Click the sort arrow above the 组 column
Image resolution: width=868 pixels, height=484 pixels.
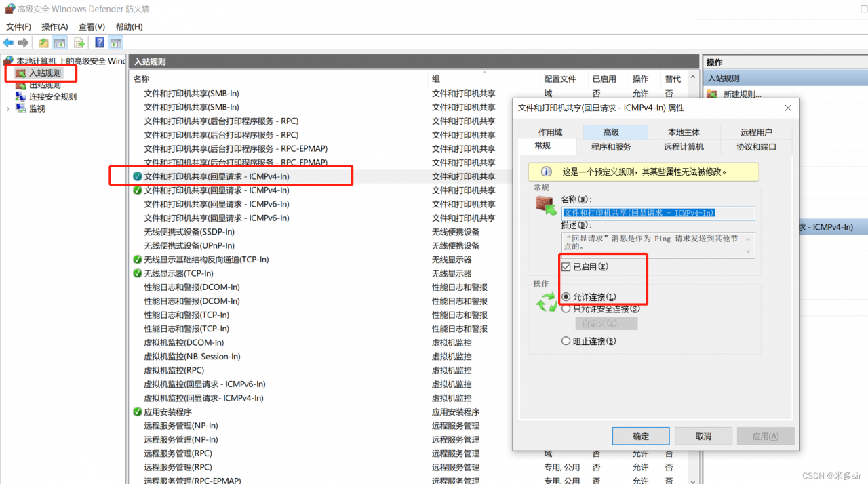[x=484, y=72]
